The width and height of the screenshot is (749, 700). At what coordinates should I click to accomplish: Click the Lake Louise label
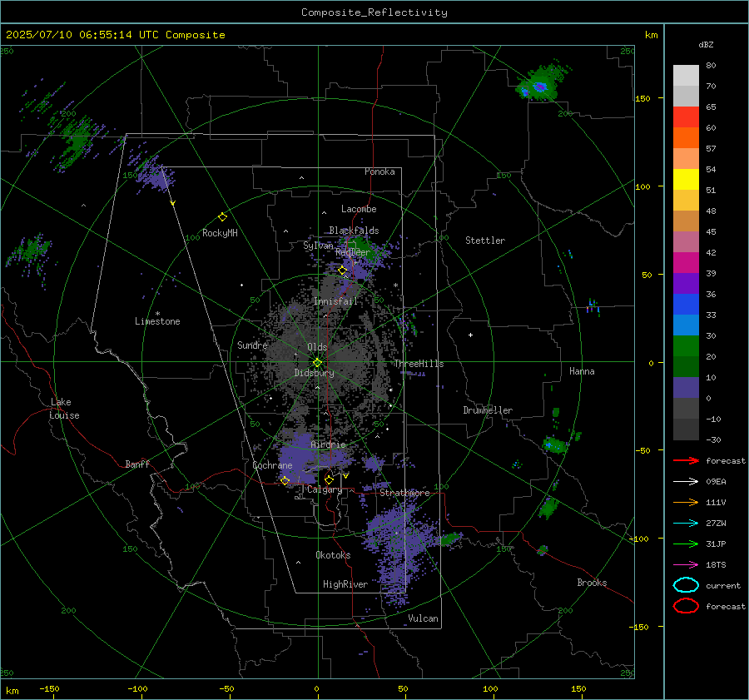[x=64, y=409]
